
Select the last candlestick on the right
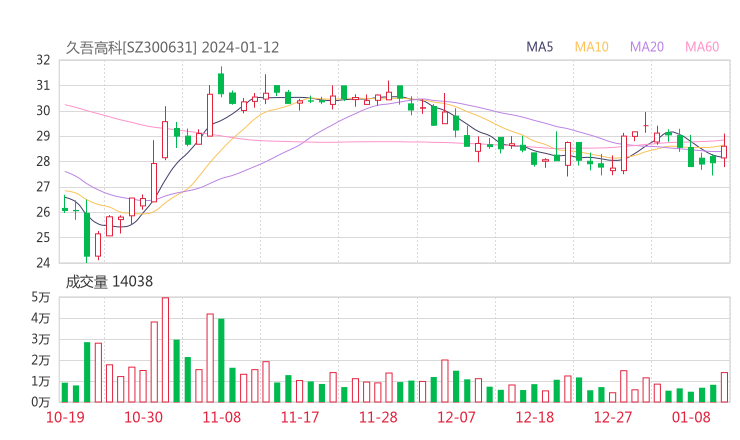tap(724, 152)
